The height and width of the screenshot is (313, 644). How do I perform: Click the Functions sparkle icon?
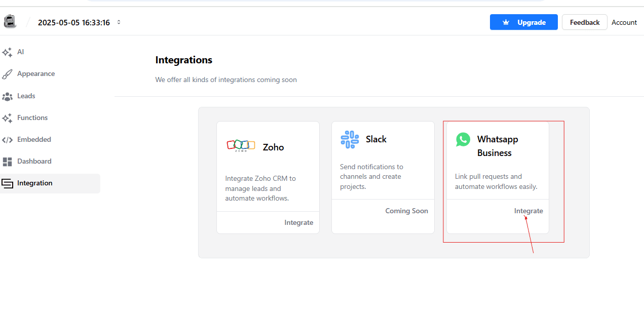pos(7,118)
